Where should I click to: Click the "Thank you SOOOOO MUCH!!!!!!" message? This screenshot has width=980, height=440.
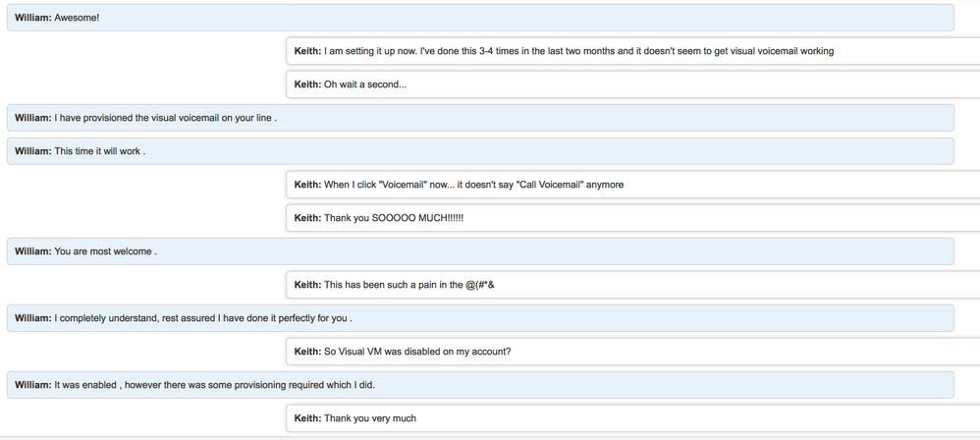[x=632, y=218]
